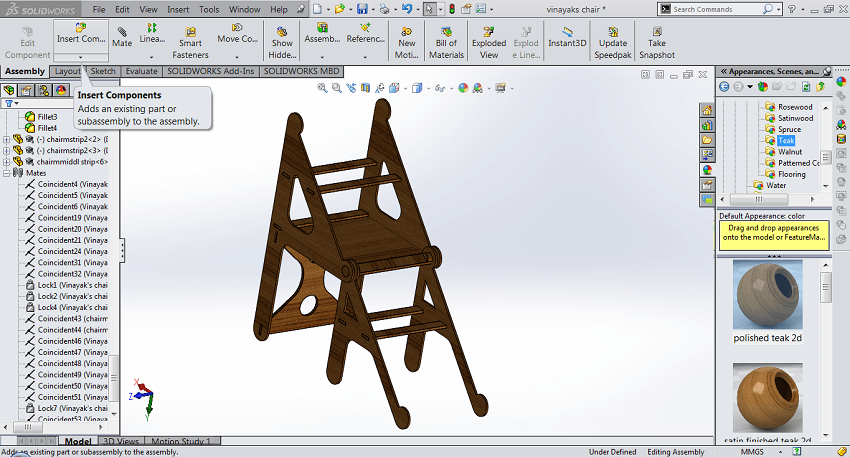The image size is (850, 457).
Task: Open the Bill of Materials tool
Action: 446,43
